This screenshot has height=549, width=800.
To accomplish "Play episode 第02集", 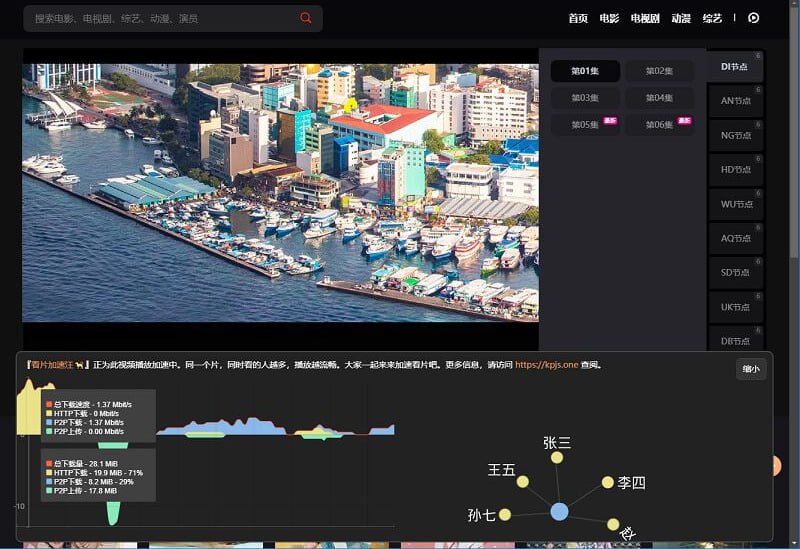I will 659,71.
